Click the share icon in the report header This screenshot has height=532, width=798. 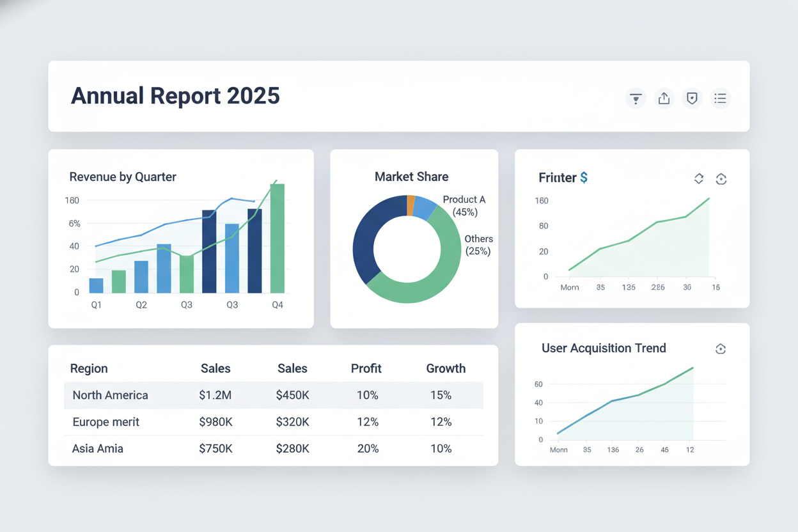pyautogui.click(x=664, y=98)
